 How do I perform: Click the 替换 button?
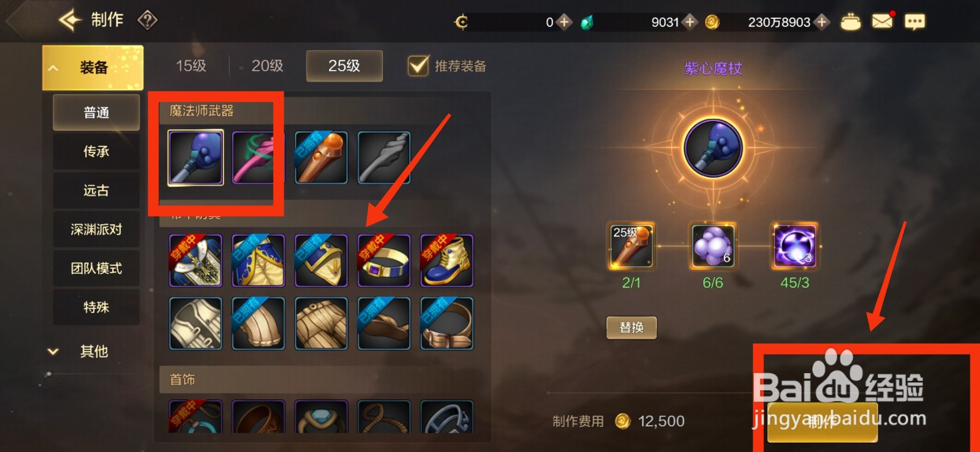pyautogui.click(x=631, y=327)
